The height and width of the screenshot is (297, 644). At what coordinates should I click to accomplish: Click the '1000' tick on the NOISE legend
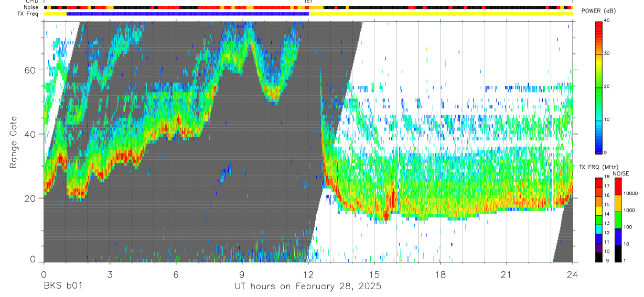point(630,210)
